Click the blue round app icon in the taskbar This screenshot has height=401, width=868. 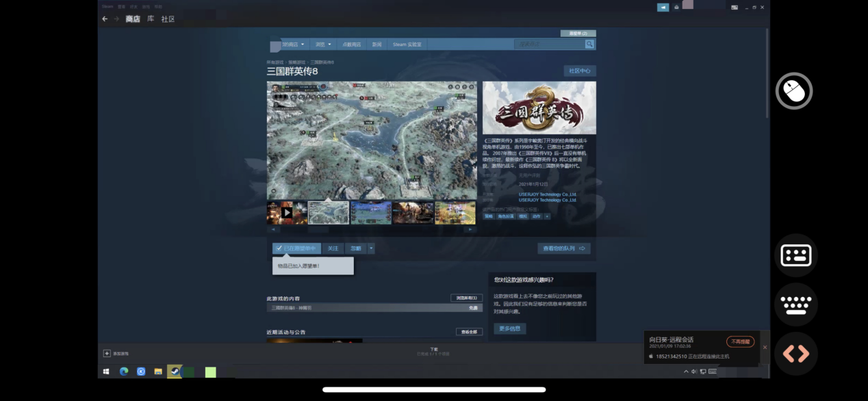tap(141, 372)
